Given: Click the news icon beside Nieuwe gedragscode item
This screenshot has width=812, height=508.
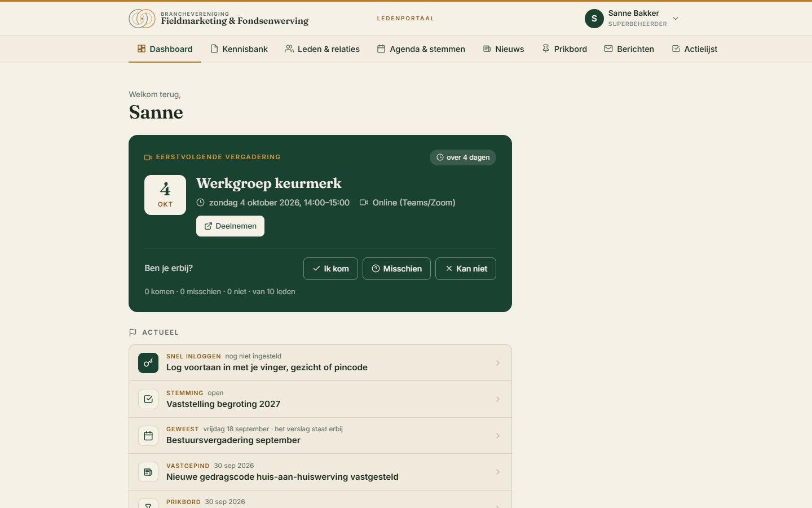Looking at the screenshot, I should pyautogui.click(x=148, y=472).
